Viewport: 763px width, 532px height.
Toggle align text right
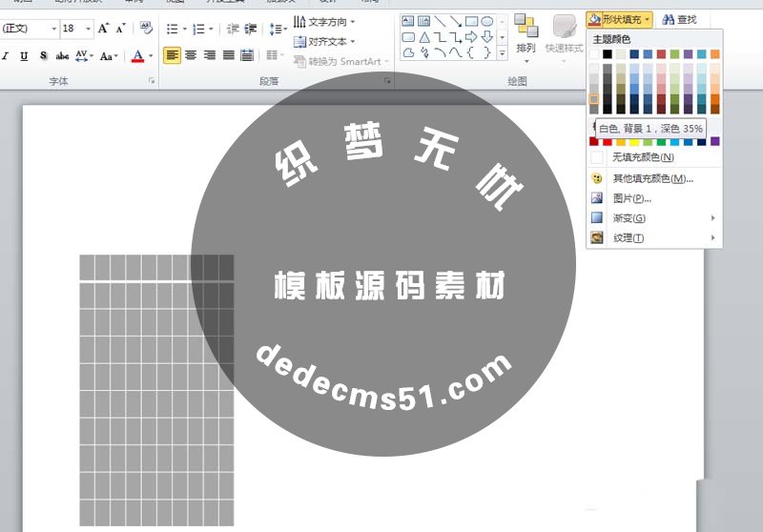click(210, 55)
